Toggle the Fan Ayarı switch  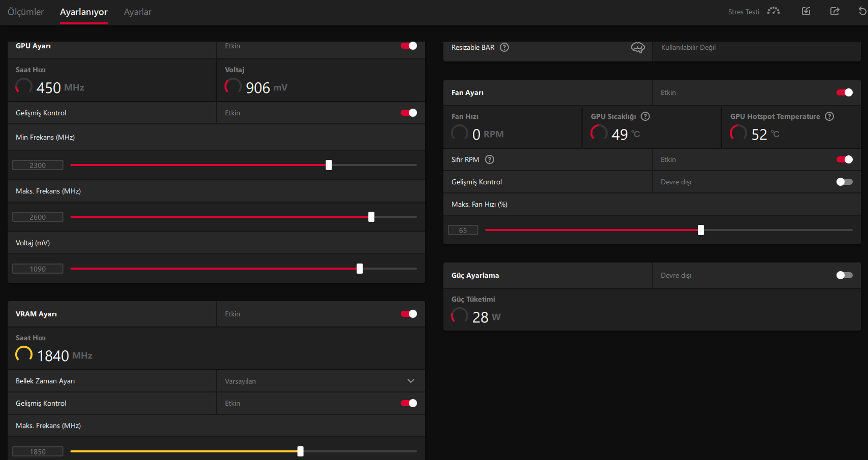[x=845, y=92]
